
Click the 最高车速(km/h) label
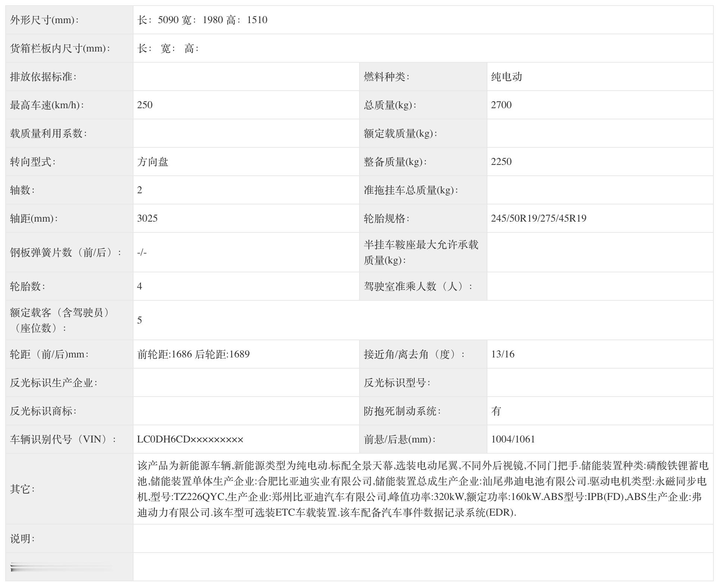47,105
